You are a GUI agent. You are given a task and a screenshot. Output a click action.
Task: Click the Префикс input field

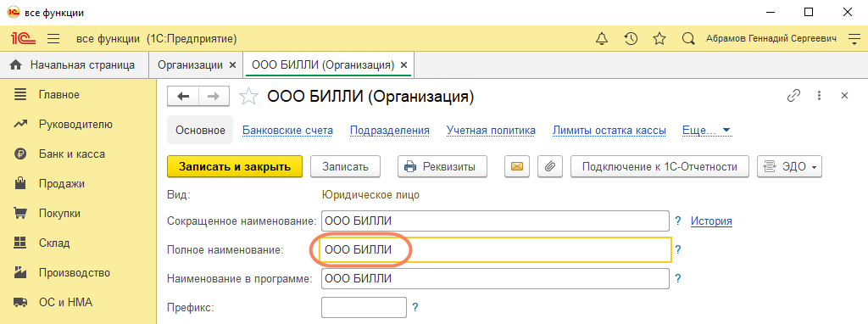pyautogui.click(x=364, y=307)
